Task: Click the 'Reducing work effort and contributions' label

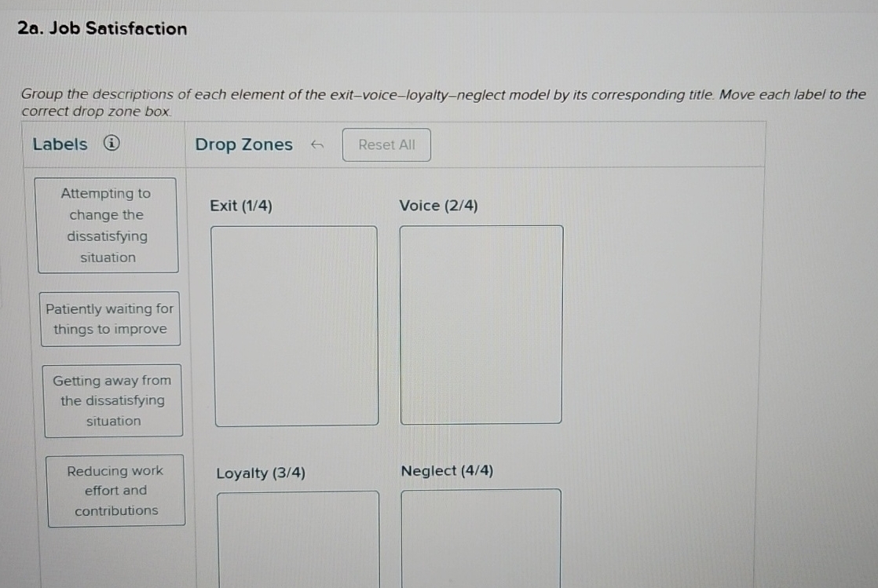Action: [114, 491]
